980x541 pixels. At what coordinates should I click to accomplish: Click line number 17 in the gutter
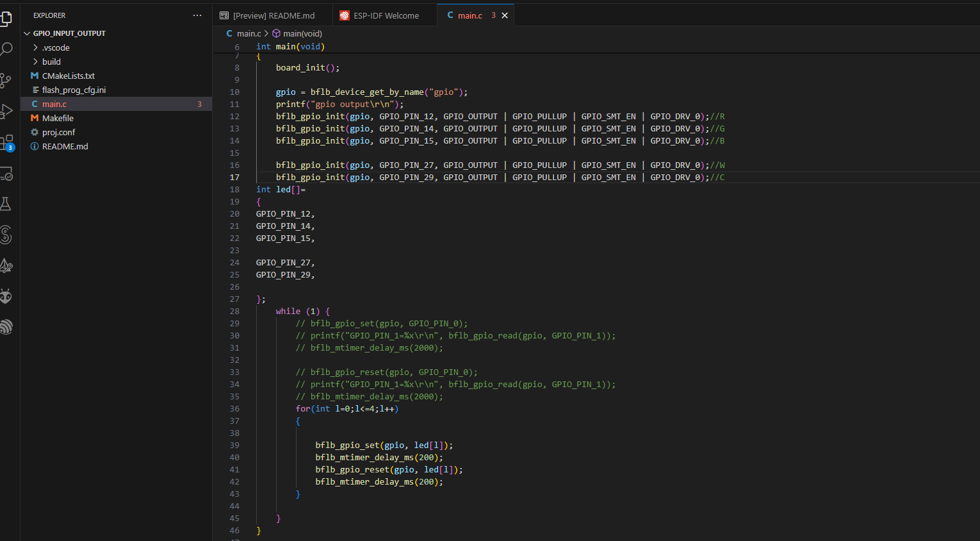pyautogui.click(x=234, y=178)
